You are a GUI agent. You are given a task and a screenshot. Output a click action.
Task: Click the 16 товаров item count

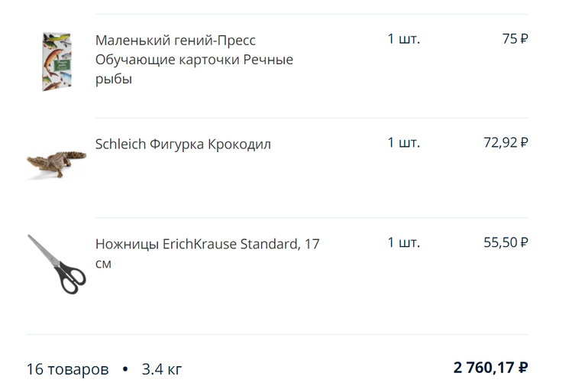[67, 369]
